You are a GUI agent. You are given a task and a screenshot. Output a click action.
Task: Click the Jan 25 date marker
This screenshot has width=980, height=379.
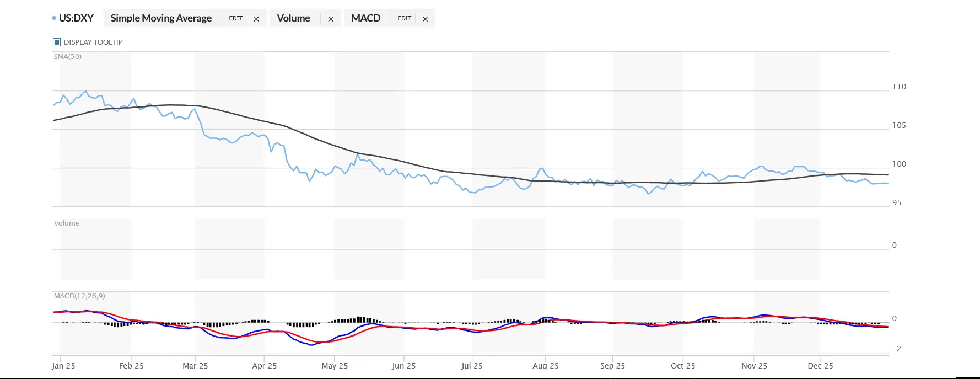pos(63,366)
